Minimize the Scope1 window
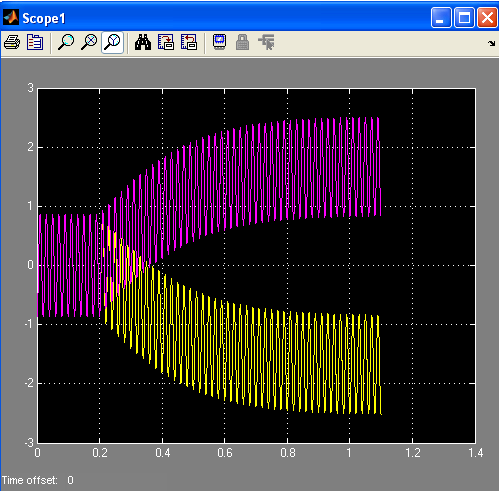The height and width of the screenshot is (491, 499). [x=441, y=17]
